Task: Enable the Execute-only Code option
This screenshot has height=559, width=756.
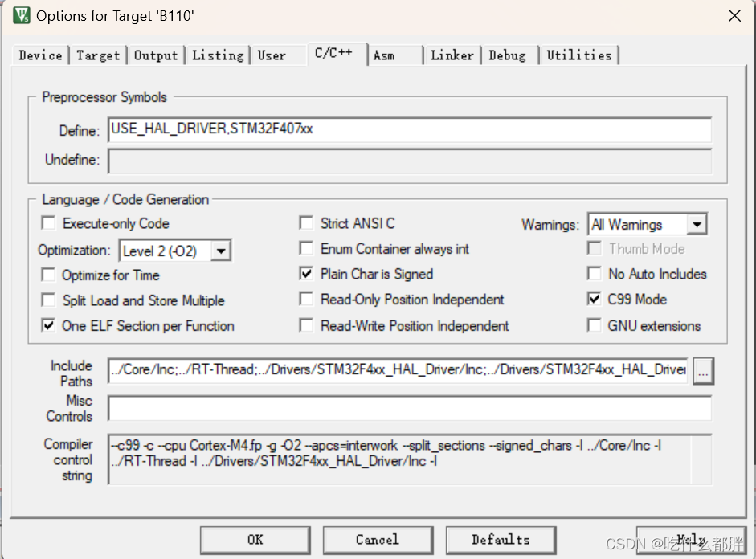Action: [x=47, y=223]
